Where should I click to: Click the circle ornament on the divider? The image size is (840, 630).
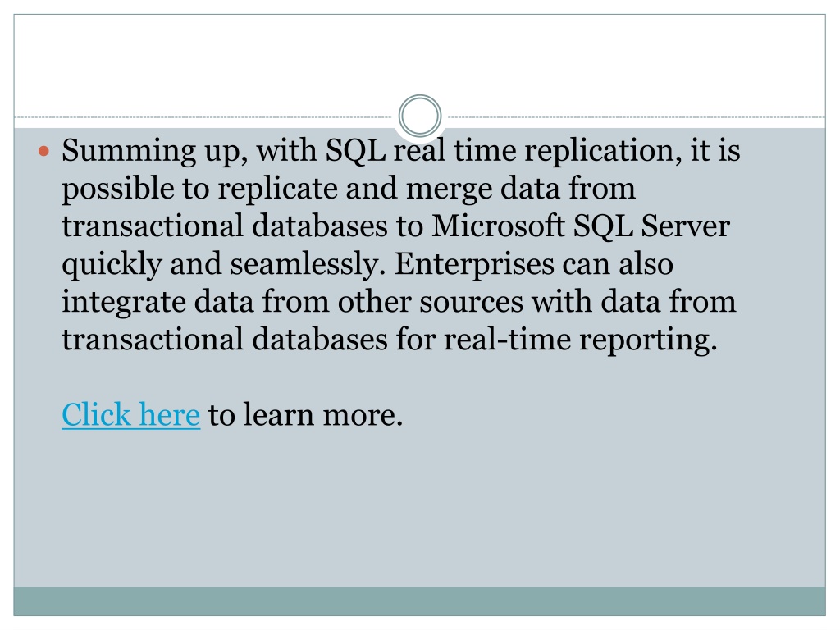click(420, 116)
